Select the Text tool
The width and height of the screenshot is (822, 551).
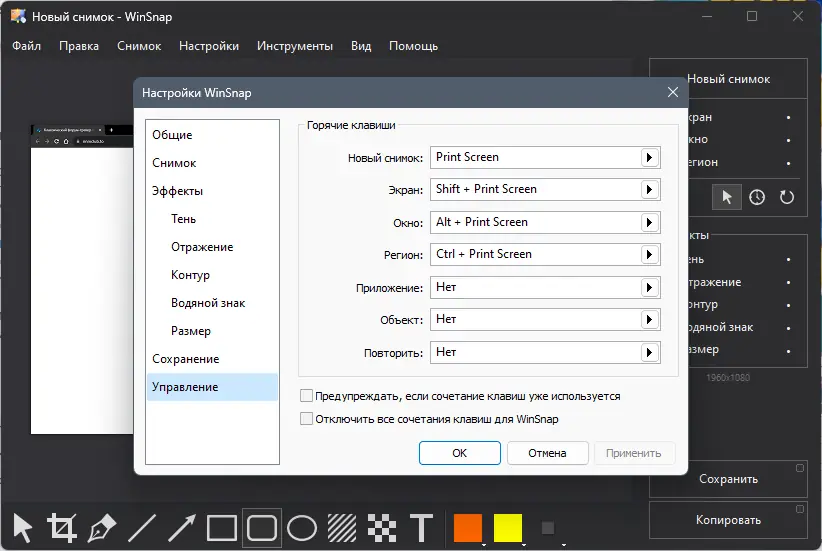point(422,527)
